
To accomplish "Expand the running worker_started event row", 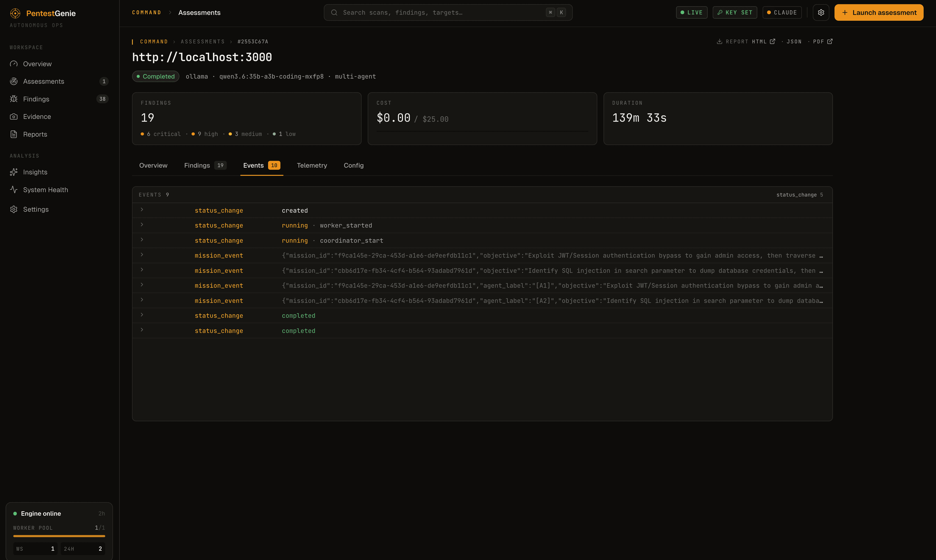I will tap(142, 225).
